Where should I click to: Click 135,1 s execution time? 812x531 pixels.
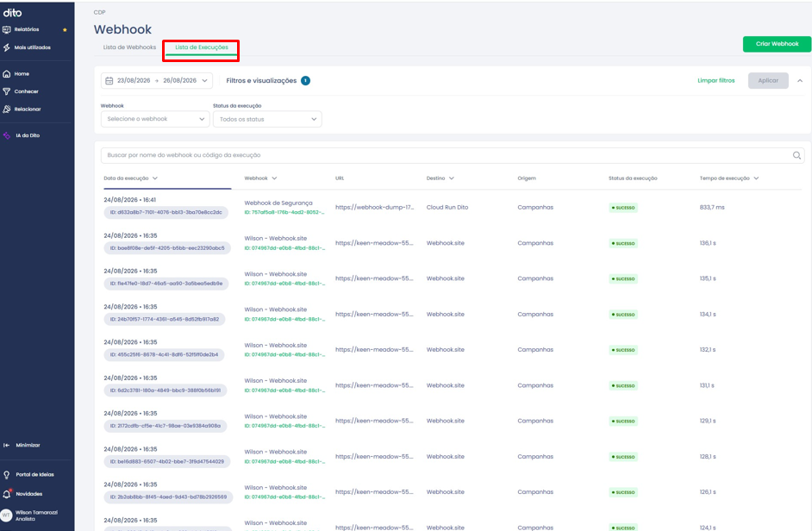point(708,278)
